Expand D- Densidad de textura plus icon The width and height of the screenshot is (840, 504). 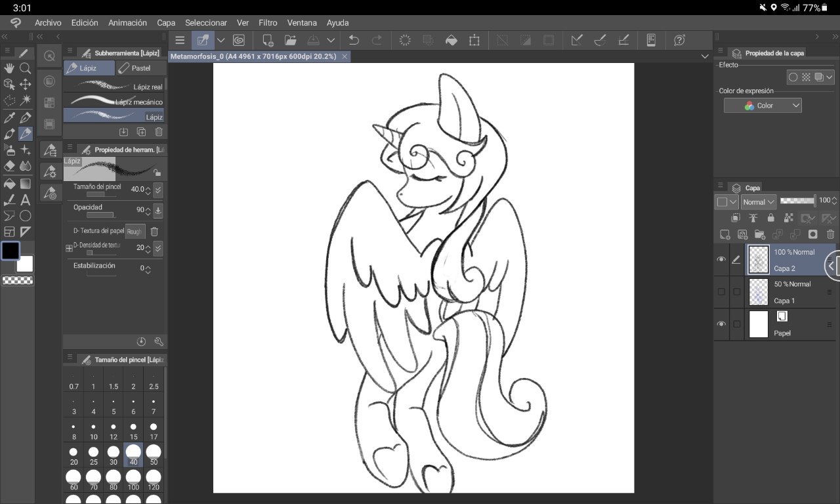(x=69, y=249)
